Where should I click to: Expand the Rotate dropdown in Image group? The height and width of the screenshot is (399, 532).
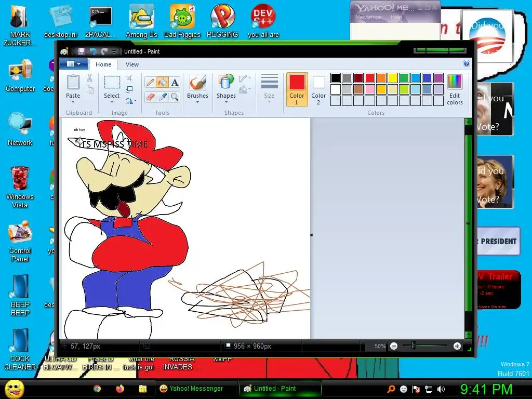131,101
